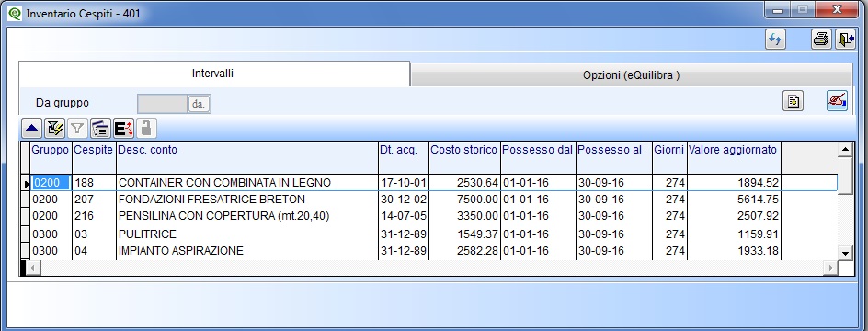Click Costo storico value 1549.37
This screenshot has width=868, height=331.
click(x=465, y=234)
